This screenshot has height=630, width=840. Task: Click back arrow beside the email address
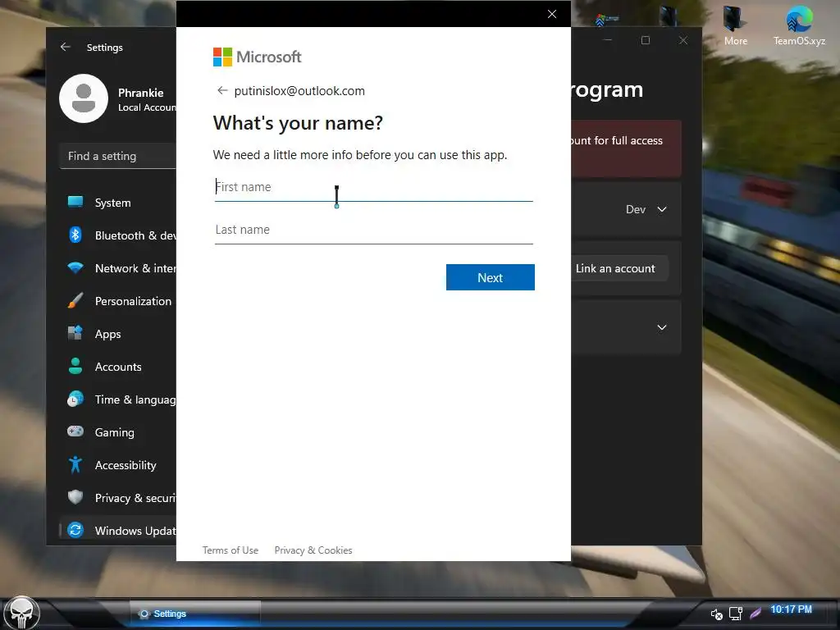[x=221, y=90]
